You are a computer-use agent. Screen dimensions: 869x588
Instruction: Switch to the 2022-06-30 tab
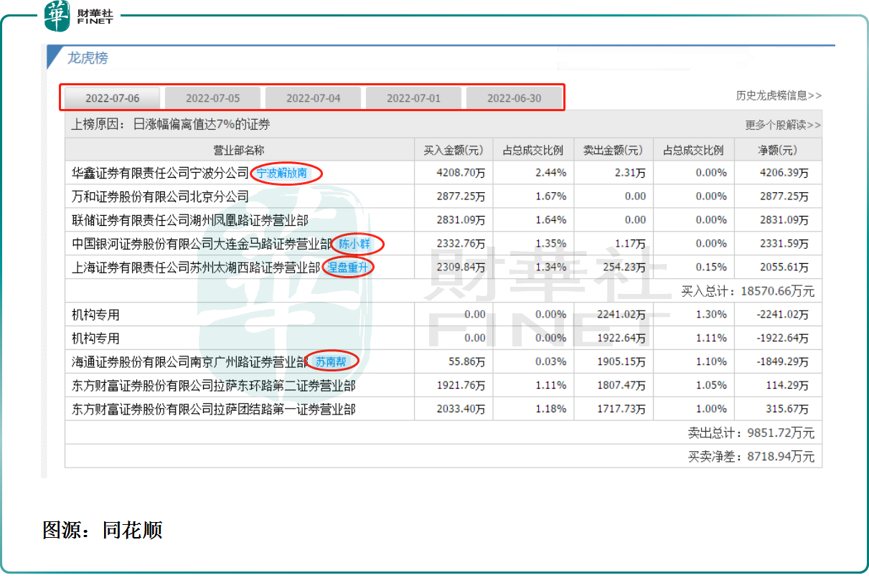click(x=514, y=98)
